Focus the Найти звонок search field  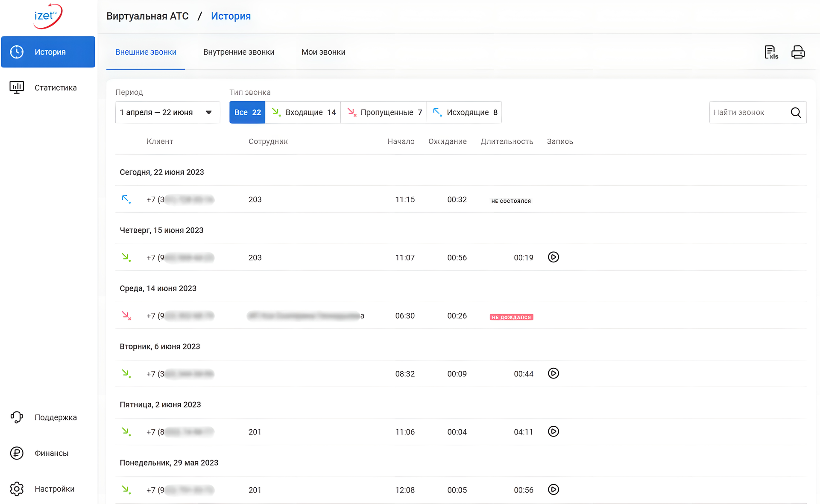point(750,112)
